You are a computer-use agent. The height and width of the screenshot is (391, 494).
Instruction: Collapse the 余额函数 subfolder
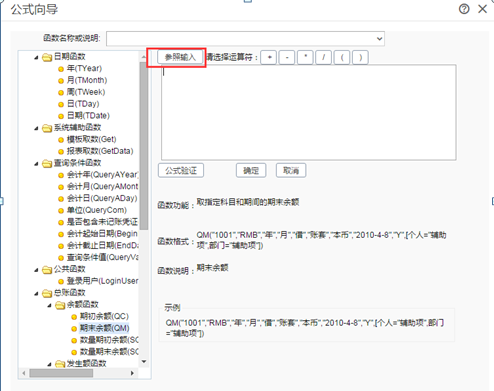[x=49, y=305]
